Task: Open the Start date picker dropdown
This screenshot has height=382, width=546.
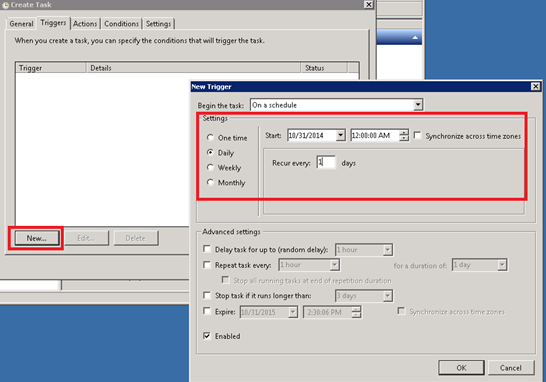Action: [x=341, y=135]
